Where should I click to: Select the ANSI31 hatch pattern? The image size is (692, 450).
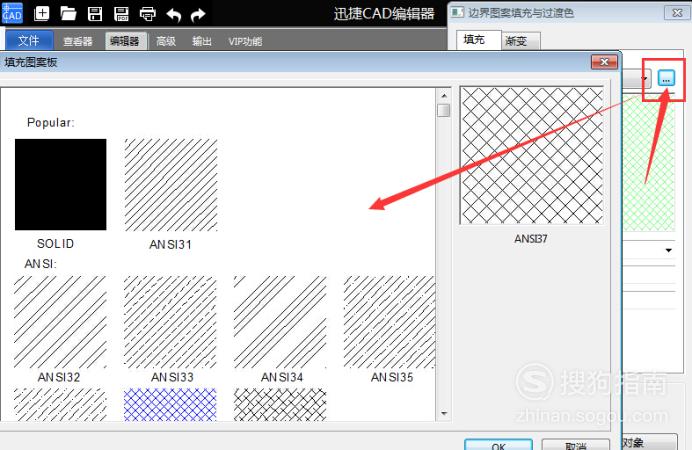[171, 184]
